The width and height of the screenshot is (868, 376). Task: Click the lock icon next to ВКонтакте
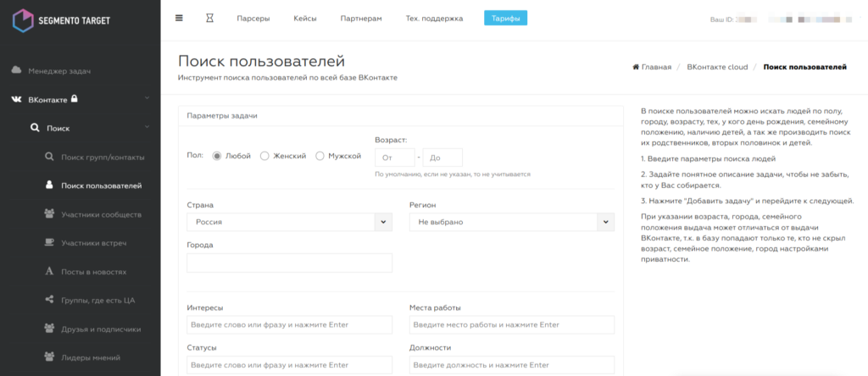(x=75, y=99)
